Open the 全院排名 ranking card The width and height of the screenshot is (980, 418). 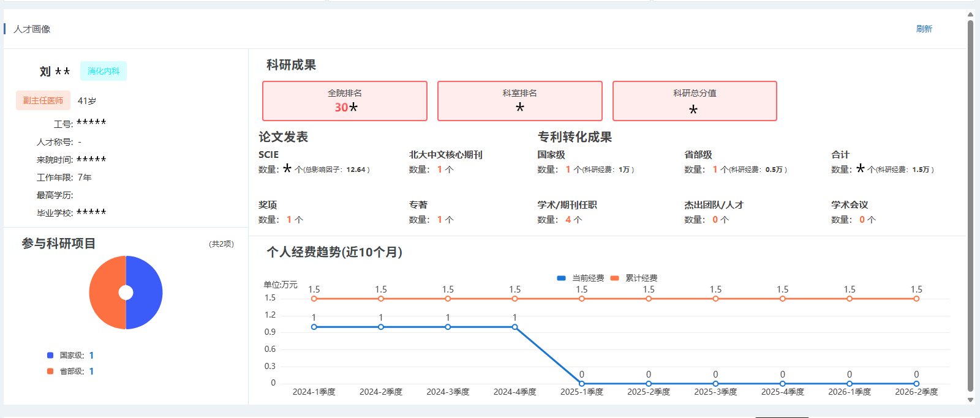(345, 101)
